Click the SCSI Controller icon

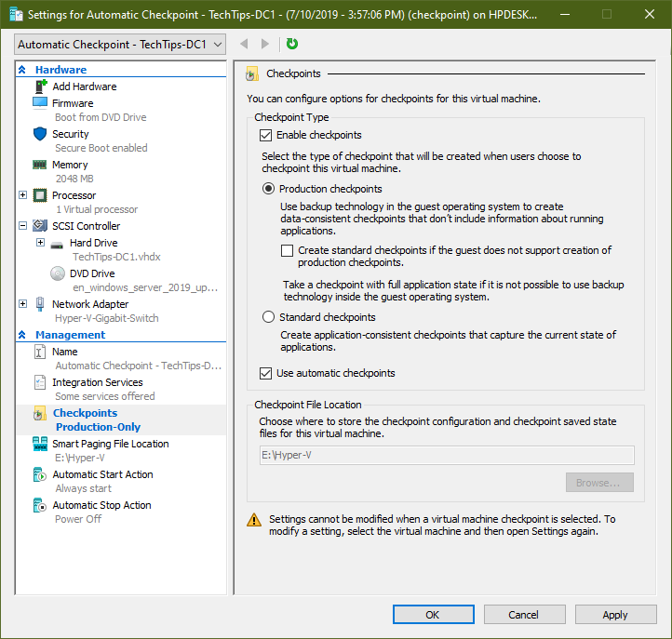click(40, 226)
